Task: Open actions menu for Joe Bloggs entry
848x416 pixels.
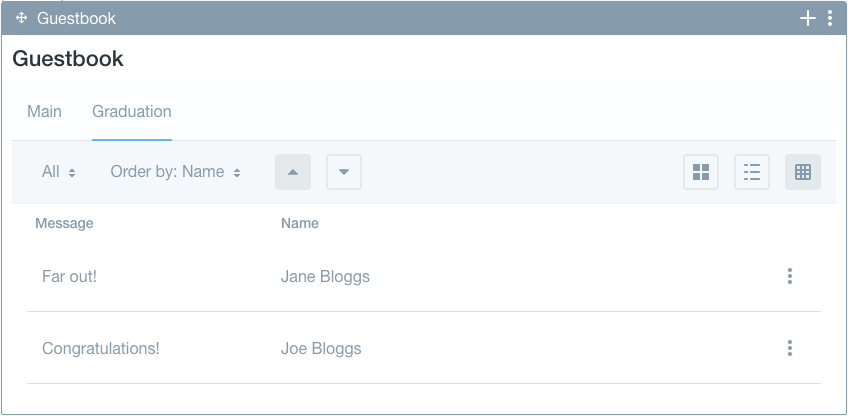Action: [x=790, y=348]
